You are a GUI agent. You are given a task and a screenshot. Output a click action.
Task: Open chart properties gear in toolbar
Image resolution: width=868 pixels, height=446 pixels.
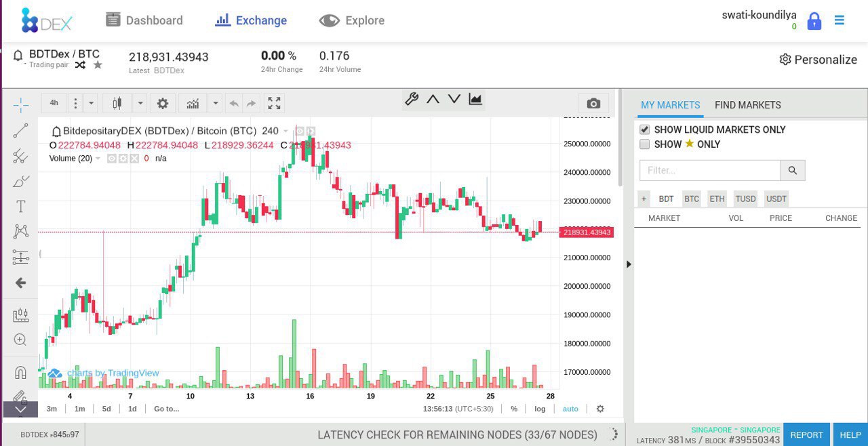coord(163,103)
